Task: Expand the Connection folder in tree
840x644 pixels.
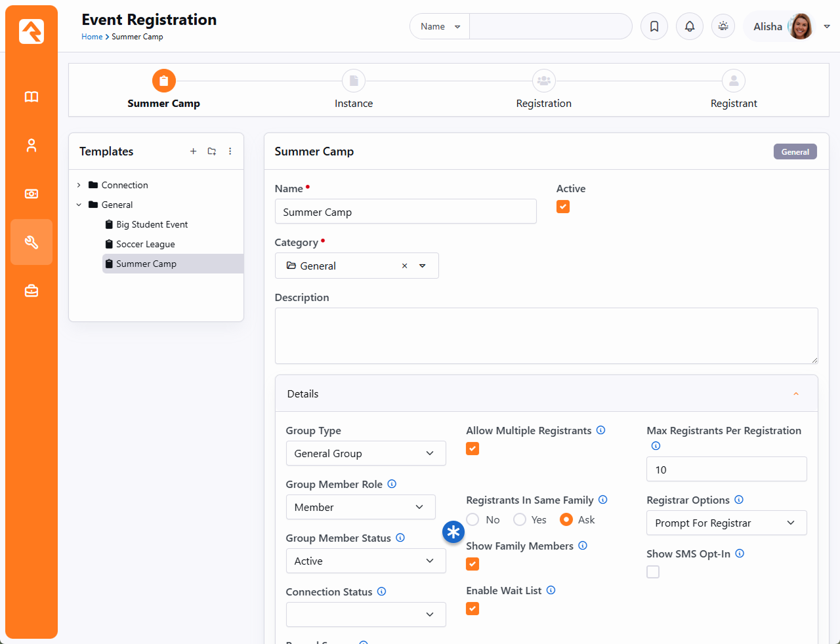Action: 79,185
